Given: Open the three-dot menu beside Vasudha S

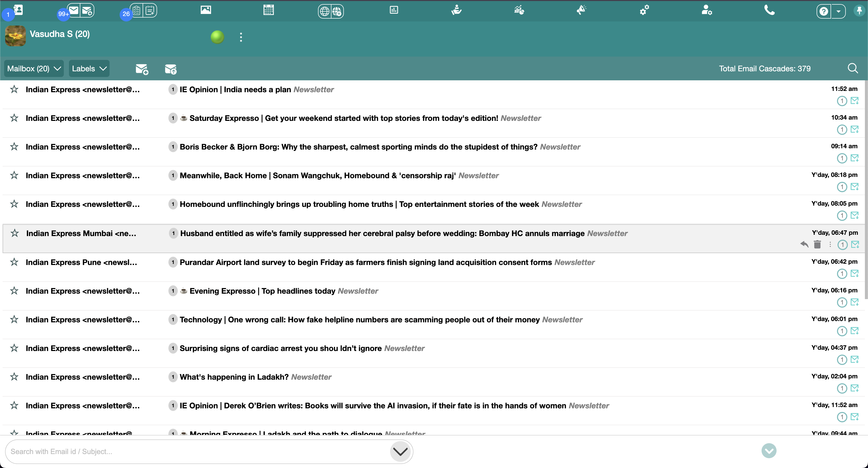Looking at the screenshot, I should pos(241,37).
